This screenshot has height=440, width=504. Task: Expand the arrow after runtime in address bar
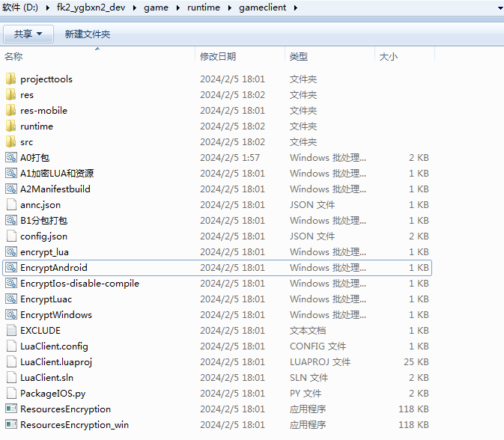coord(228,8)
